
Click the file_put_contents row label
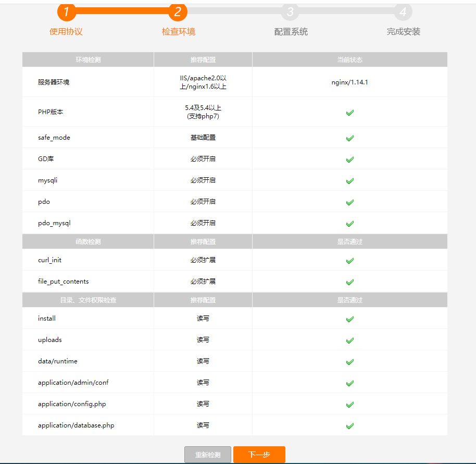click(64, 282)
